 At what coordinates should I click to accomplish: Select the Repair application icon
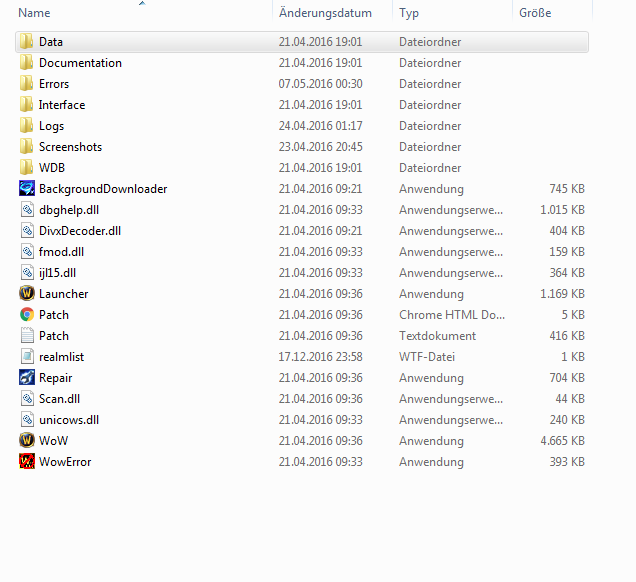(x=27, y=378)
